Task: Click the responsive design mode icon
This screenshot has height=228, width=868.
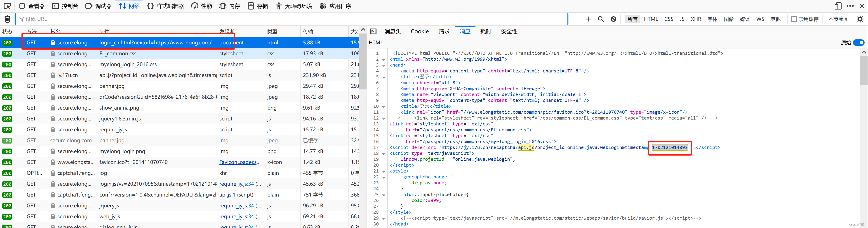Action: (x=838, y=6)
